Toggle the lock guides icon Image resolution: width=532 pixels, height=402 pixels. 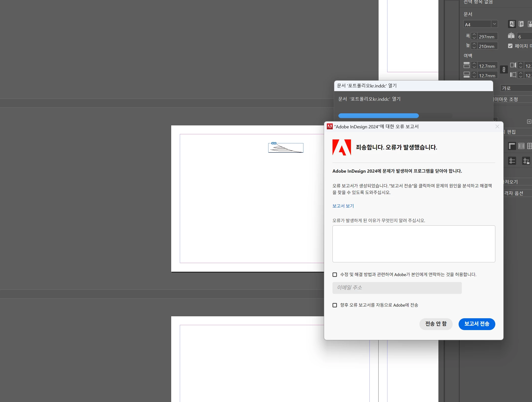[526, 161]
